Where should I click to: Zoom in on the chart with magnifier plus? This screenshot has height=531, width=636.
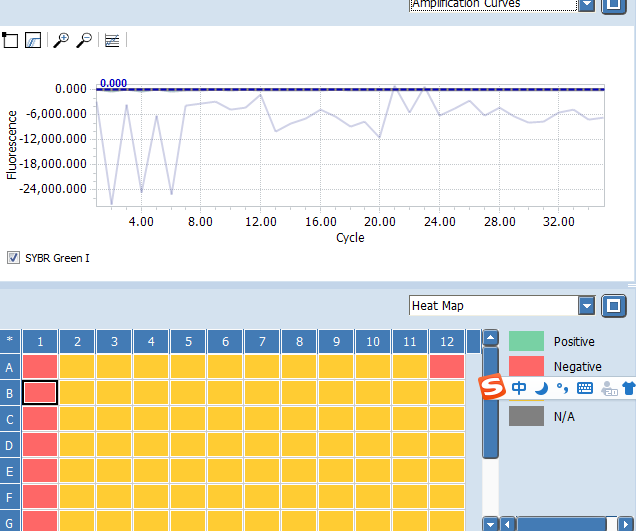tap(61, 40)
